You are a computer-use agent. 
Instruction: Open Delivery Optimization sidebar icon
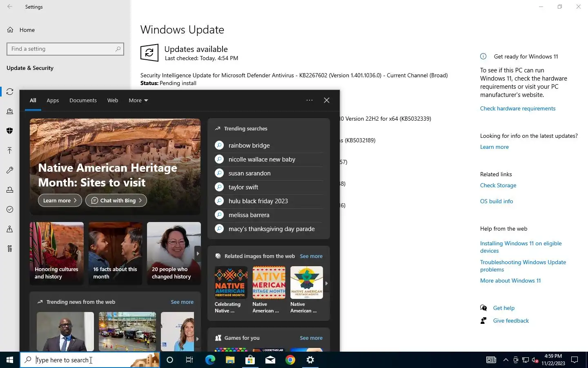10,111
